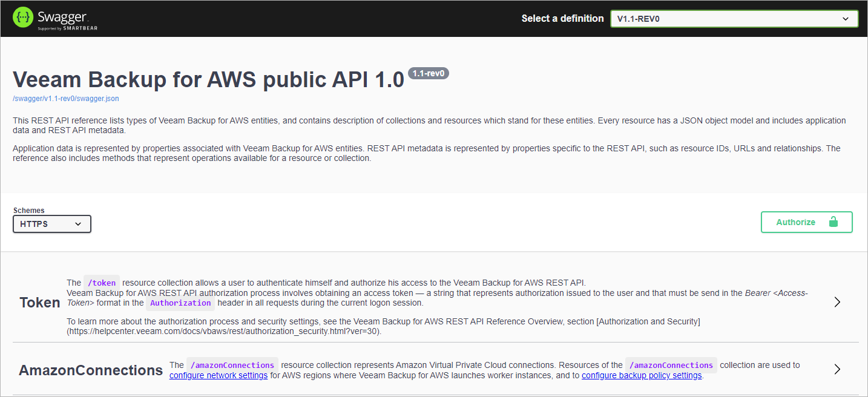Screen dimensions: 868x397
Task: Click the padlock icon on Authorize button
Action: coord(833,222)
